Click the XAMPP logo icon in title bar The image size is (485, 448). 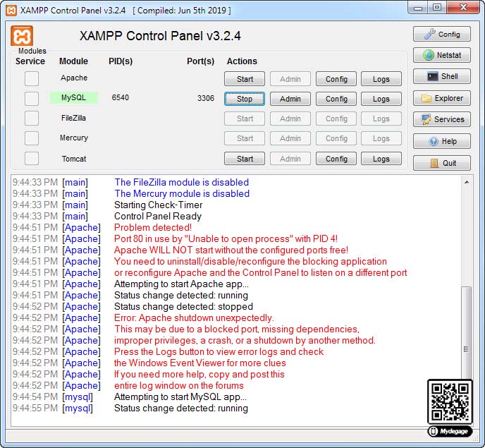point(11,11)
